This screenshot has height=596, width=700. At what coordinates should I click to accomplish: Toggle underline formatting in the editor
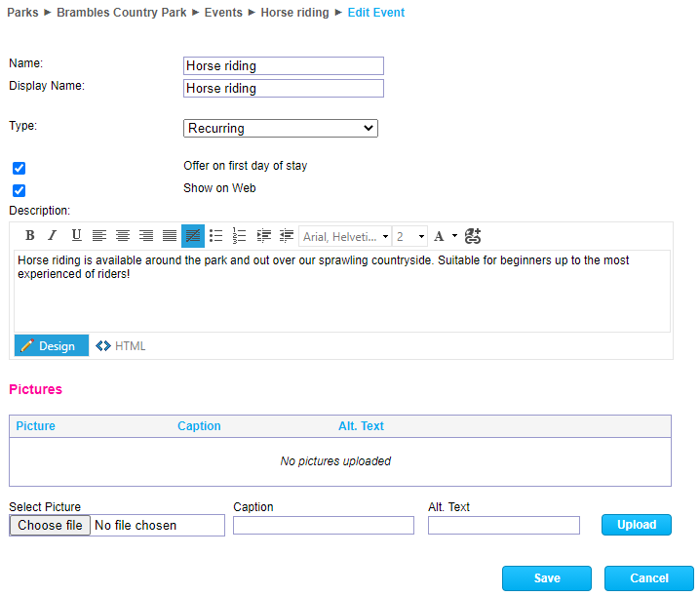tap(76, 236)
